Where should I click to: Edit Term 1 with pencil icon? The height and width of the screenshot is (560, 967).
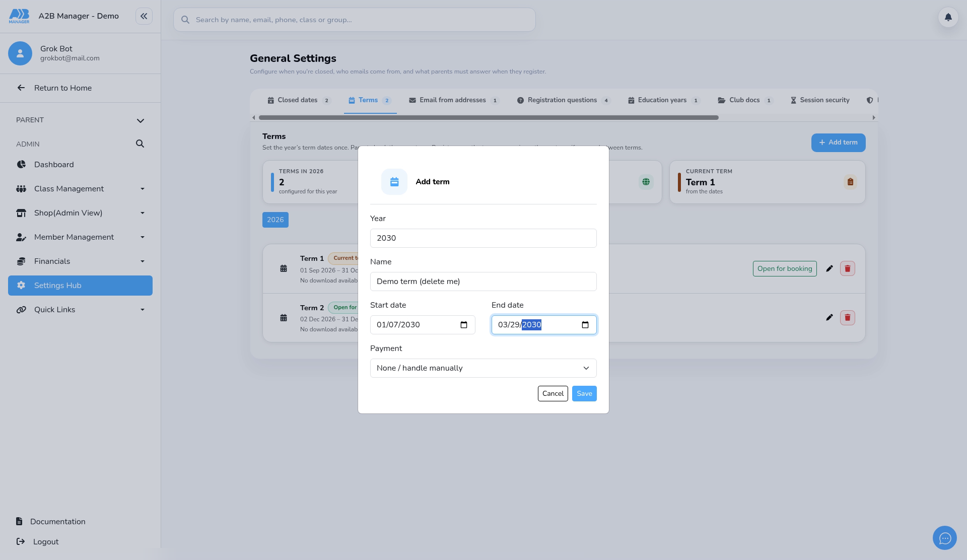(830, 268)
